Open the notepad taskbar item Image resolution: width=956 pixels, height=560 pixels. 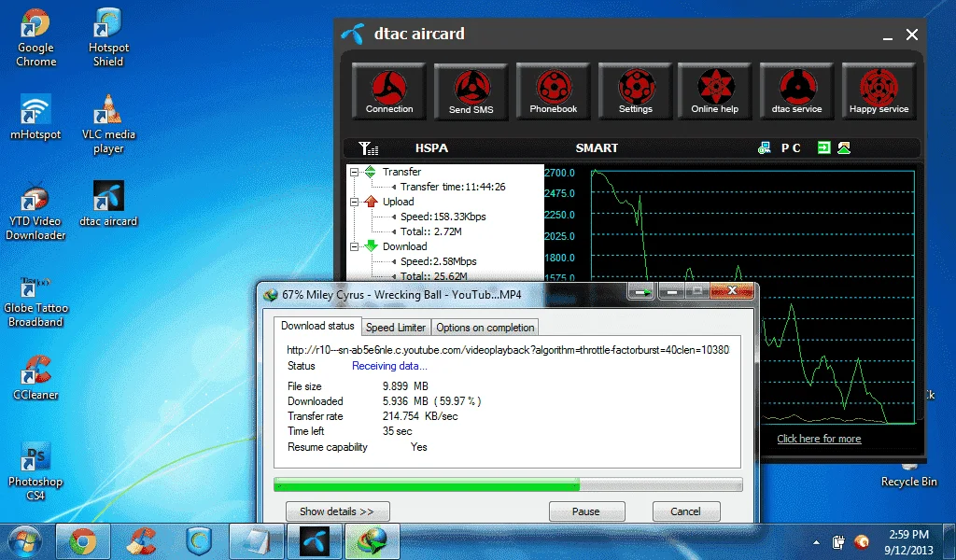[x=257, y=541]
